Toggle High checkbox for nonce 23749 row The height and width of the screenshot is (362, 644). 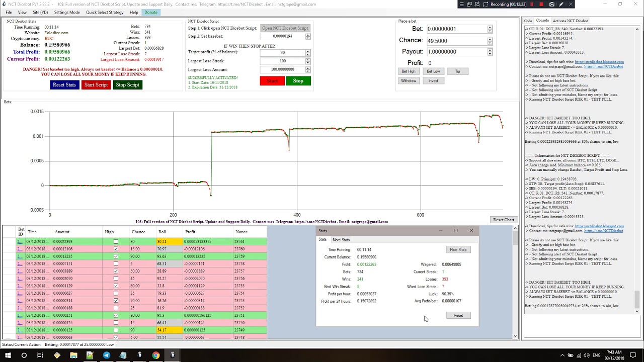click(116, 330)
